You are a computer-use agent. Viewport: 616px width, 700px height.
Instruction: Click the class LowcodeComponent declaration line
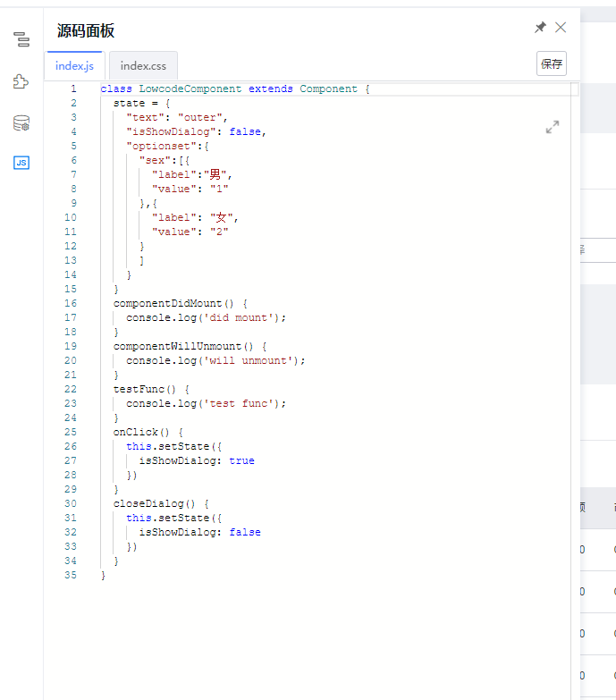click(235, 89)
